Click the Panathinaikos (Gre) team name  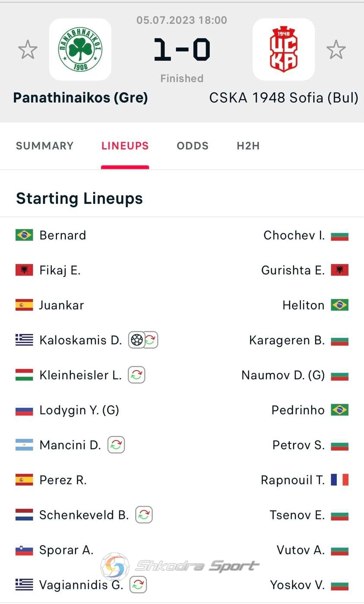click(x=81, y=98)
